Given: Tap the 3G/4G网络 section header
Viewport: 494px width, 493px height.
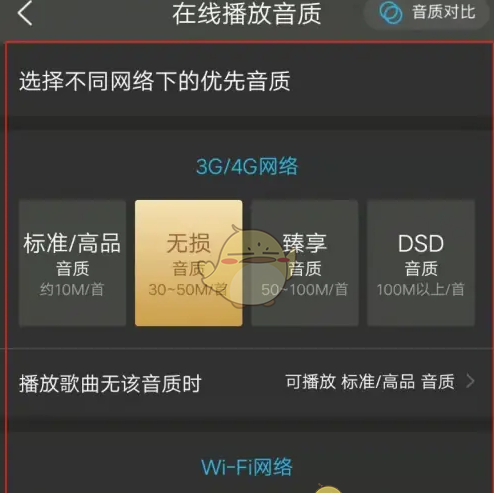Looking at the screenshot, I should [x=247, y=166].
